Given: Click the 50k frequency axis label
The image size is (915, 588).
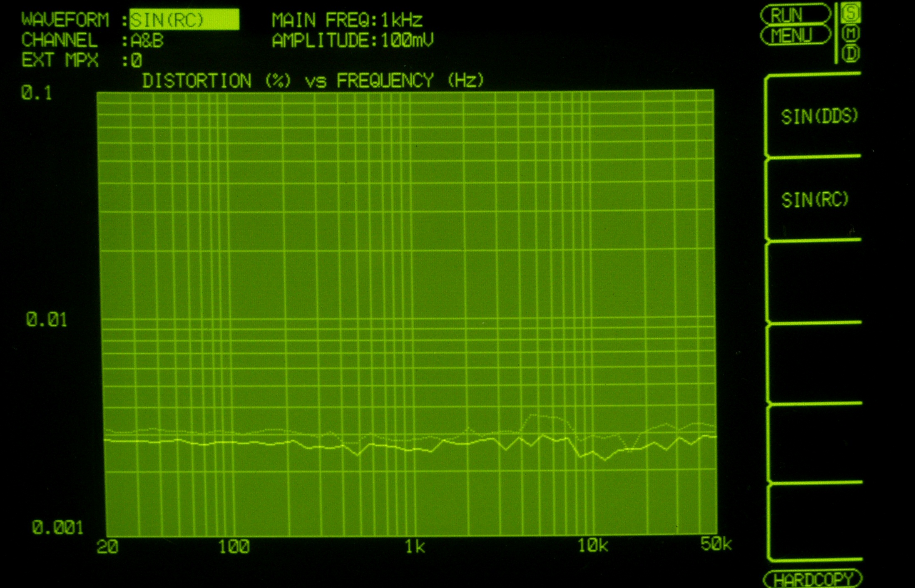Looking at the screenshot, I should [715, 544].
